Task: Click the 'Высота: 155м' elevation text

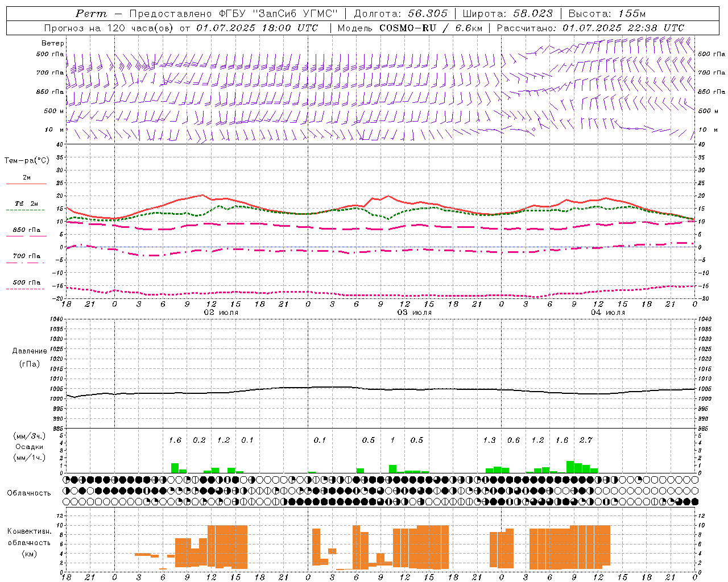Action: click(x=607, y=14)
